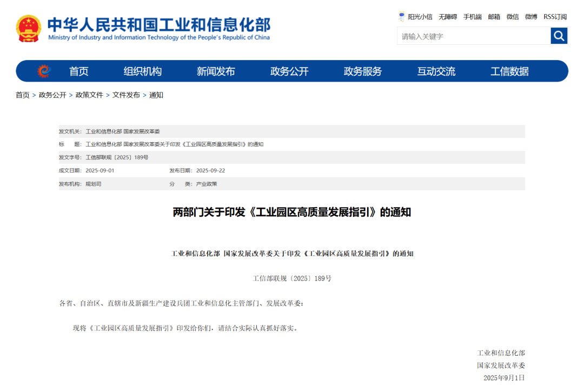Viewport: 584px width, 392px height.
Task: Click the 阳光小信 mascot icon
Action: pos(401,16)
